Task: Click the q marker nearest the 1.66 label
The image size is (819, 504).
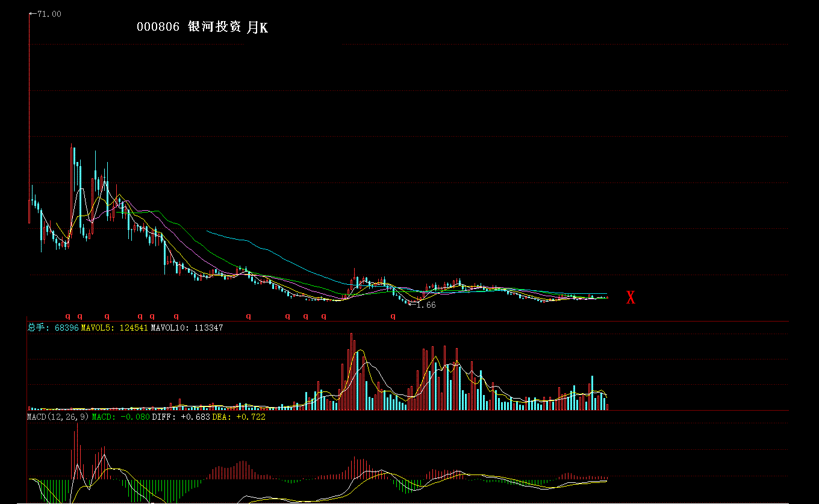Action: point(393,316)
